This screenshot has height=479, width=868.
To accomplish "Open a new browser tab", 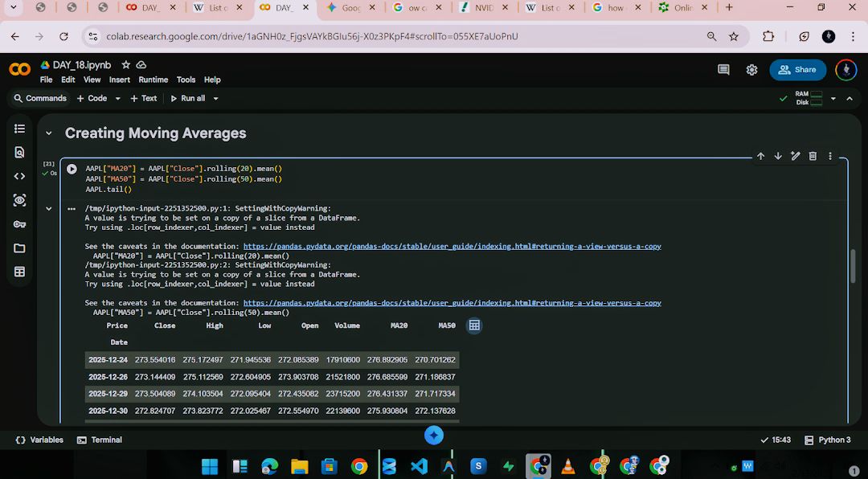I will point(729,8).
